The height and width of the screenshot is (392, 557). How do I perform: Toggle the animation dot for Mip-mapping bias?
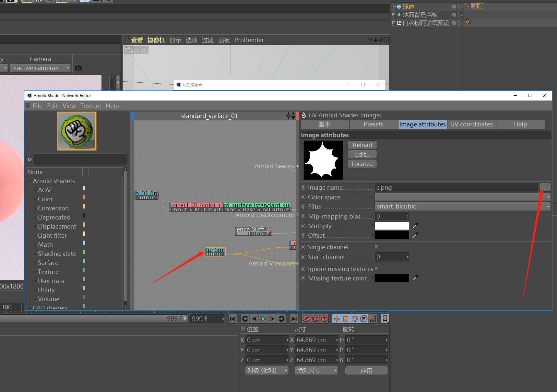[303, 216]
